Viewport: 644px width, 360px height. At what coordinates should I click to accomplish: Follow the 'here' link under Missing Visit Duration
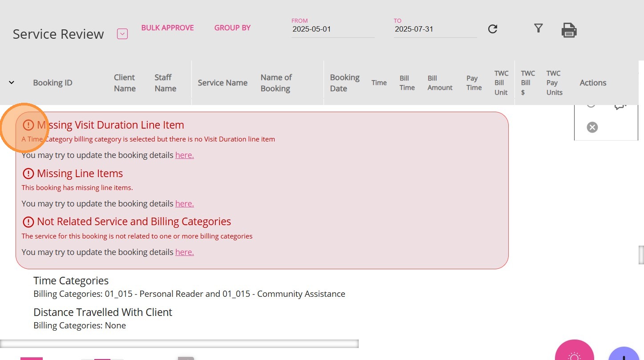coord(184,155)
